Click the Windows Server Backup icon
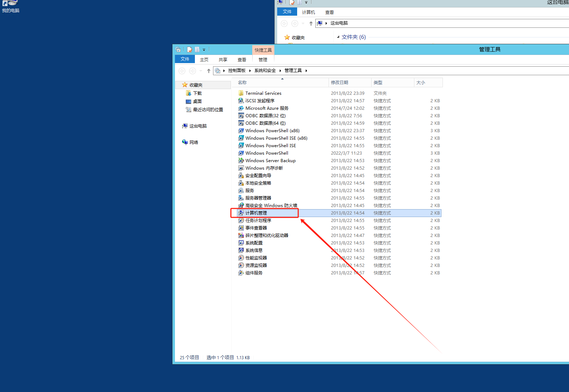 click(x=241, y=160)
